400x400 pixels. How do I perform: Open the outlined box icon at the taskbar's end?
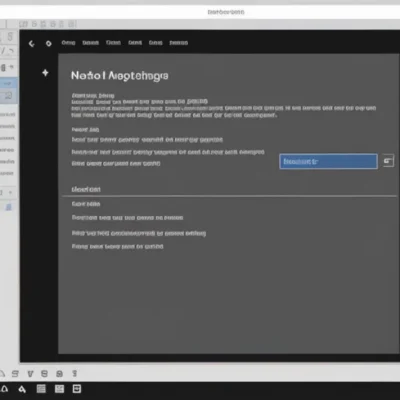pos(77,389)
